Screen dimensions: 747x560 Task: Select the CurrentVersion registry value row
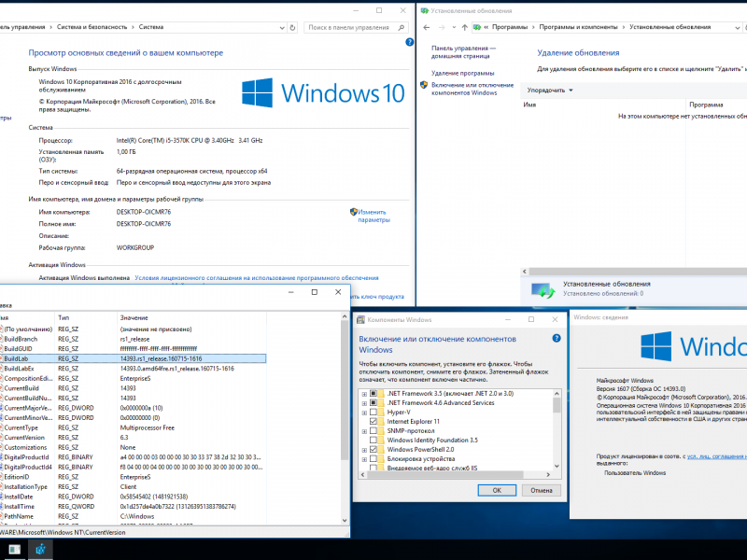133,438
